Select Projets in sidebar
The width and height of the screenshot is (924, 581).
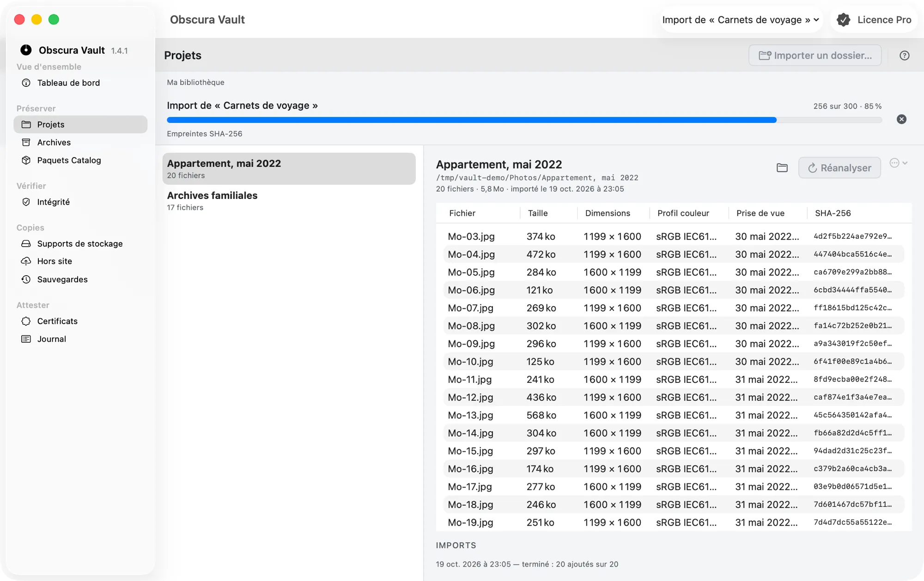coord(80,124)
